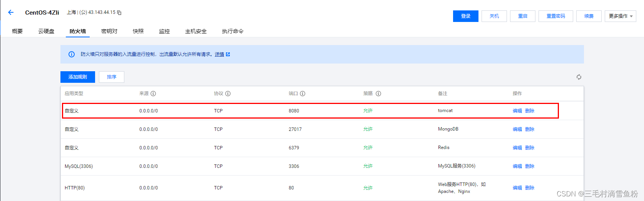Click the 允许 policy in the tomcat row
This screenshot has height=201, width=644.
368,111
